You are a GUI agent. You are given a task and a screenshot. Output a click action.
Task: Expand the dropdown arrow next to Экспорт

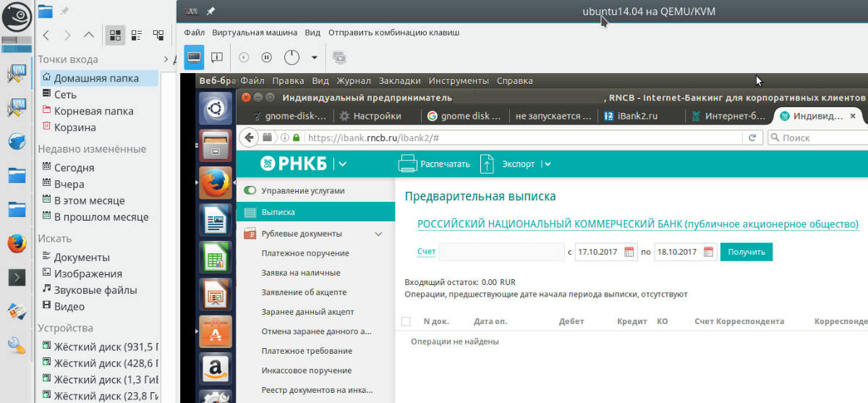(x=548, y=164)
